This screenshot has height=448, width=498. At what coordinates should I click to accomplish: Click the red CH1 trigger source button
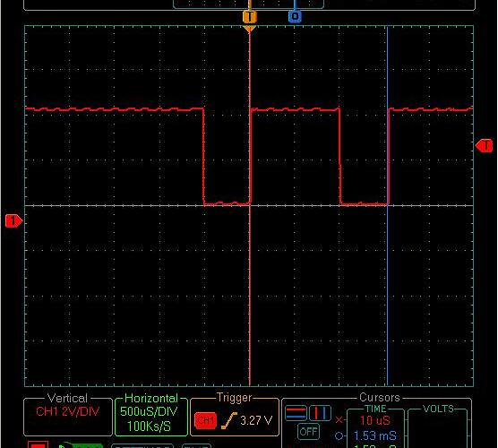pos(205,420)
